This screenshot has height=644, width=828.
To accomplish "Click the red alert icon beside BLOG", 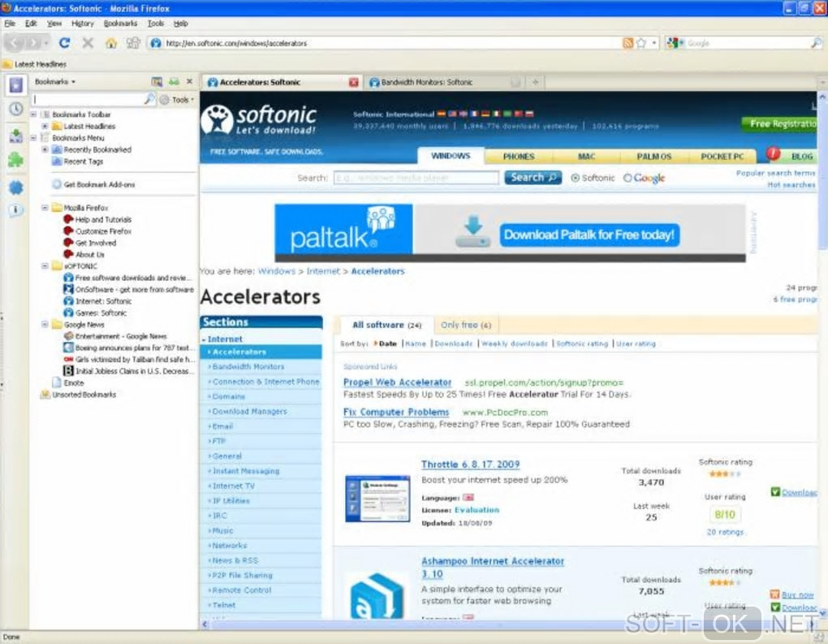I will [773, 153].
